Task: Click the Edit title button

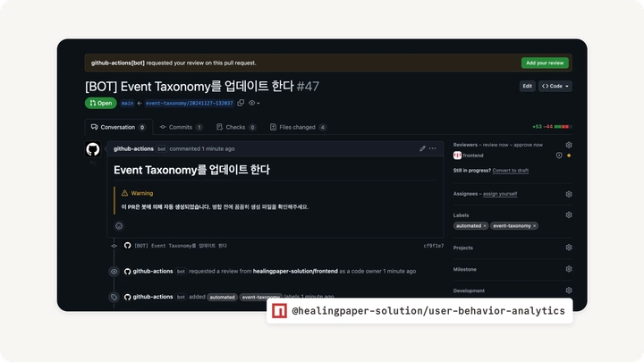Action: pos(528,86)
